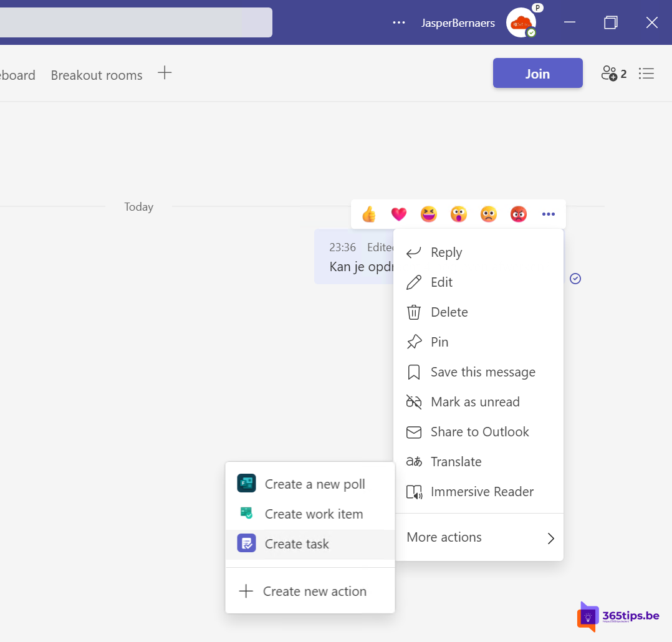
Task: Click the Pin pushpin icon
Action: tap(413, 342)
